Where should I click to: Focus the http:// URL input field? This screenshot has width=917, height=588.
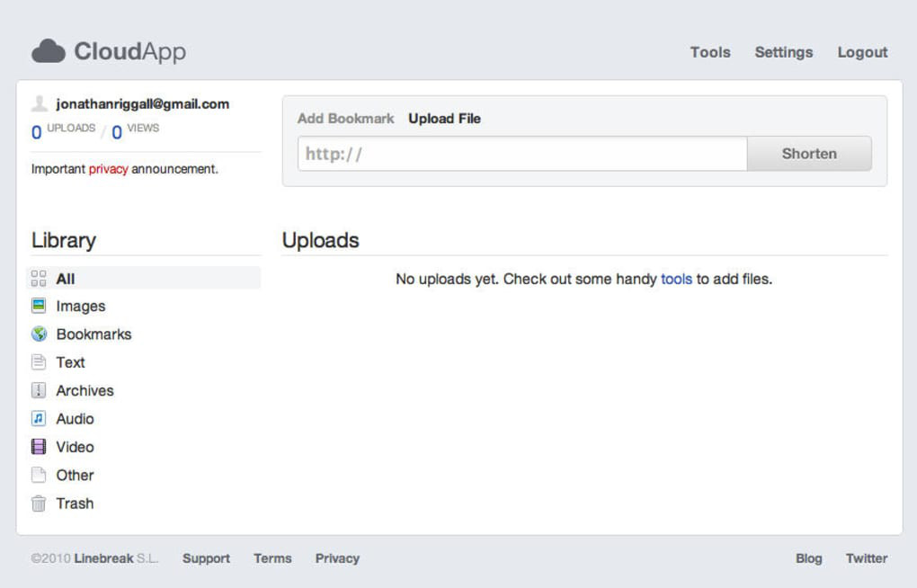point(521,154)
